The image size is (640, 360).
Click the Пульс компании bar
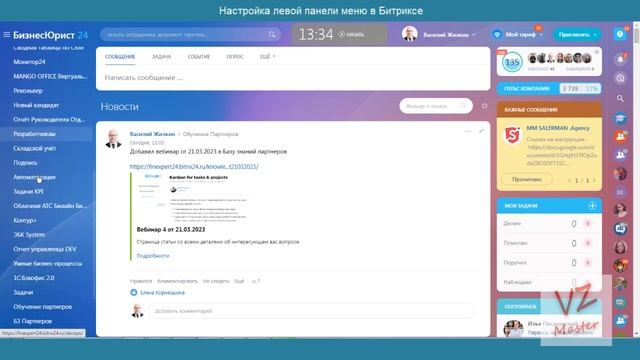point(549,89)
